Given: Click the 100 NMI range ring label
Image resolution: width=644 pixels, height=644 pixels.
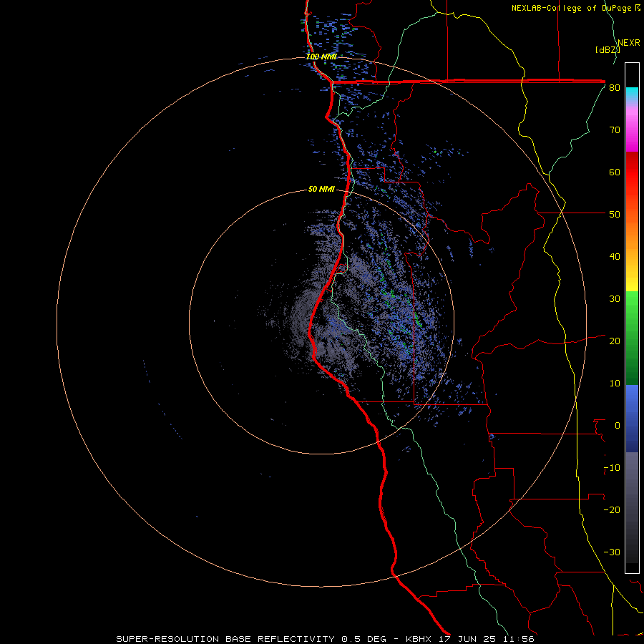Looking at the screenshot, I should click(321, 57).
